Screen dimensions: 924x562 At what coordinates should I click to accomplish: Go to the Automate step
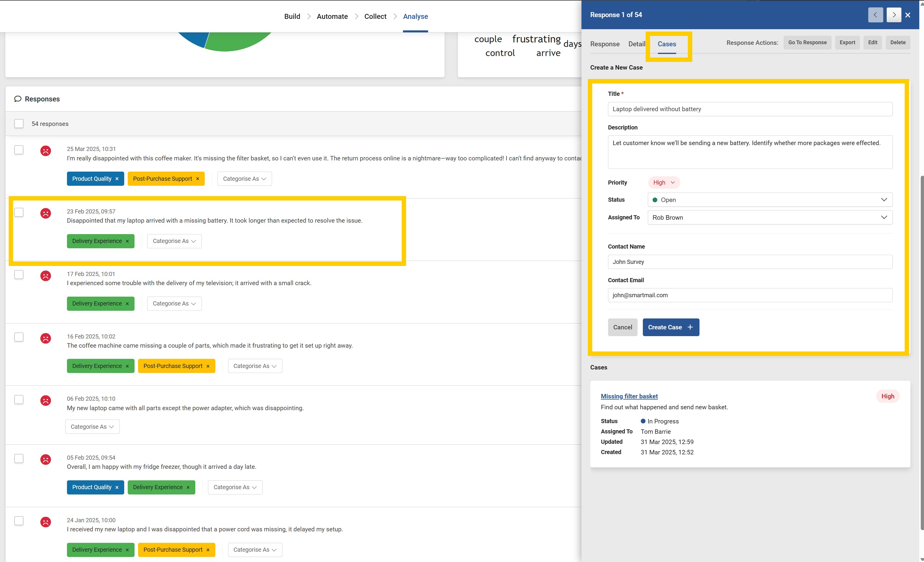332,17
